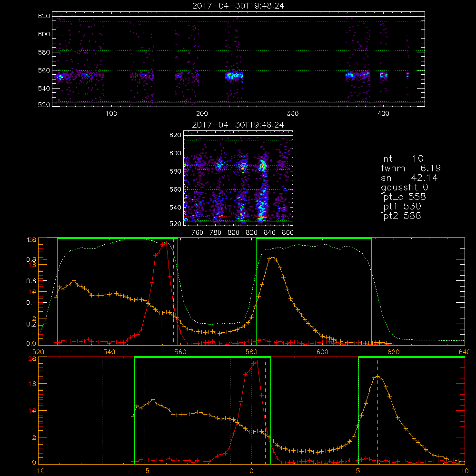Click the brightest red hotspot in middle image
This screenshot has width=476, height=476.
click(263, 166)
